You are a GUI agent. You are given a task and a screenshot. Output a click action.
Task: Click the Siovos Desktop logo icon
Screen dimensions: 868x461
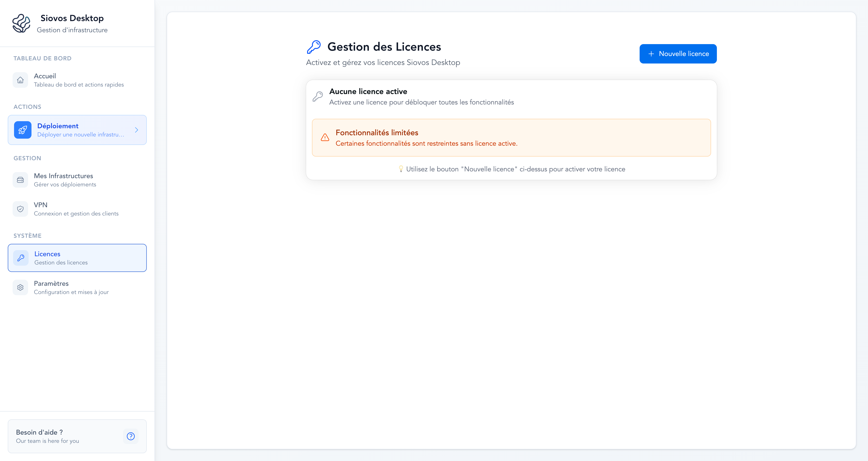point(21,23)
